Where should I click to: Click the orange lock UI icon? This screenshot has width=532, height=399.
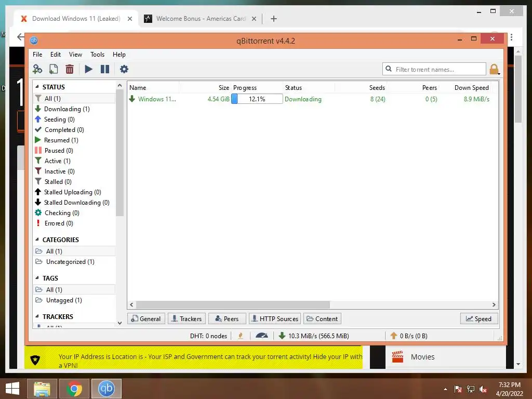coord(494,70)
